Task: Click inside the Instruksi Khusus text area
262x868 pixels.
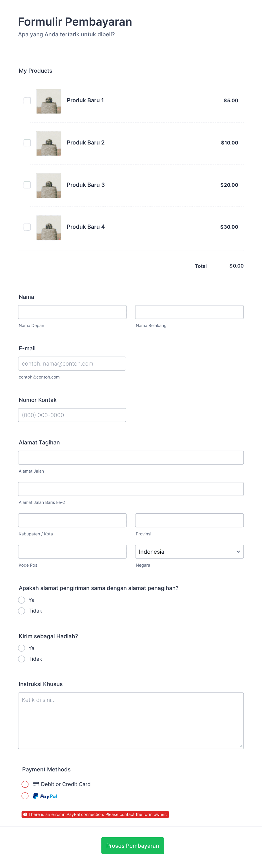Action: coord(131,721)
